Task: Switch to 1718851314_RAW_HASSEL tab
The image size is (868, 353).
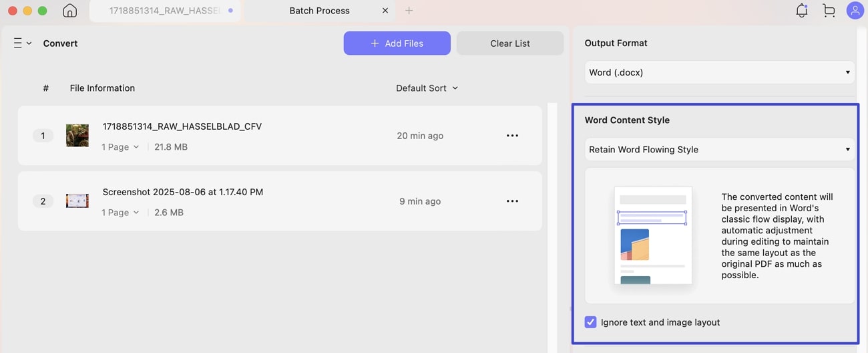Action: point(165,11)
